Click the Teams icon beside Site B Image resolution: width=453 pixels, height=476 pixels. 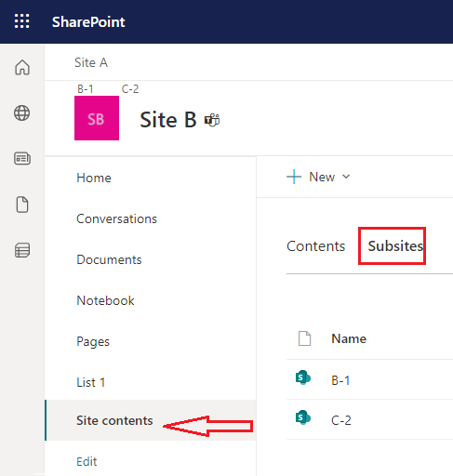[x=212, y=120]
